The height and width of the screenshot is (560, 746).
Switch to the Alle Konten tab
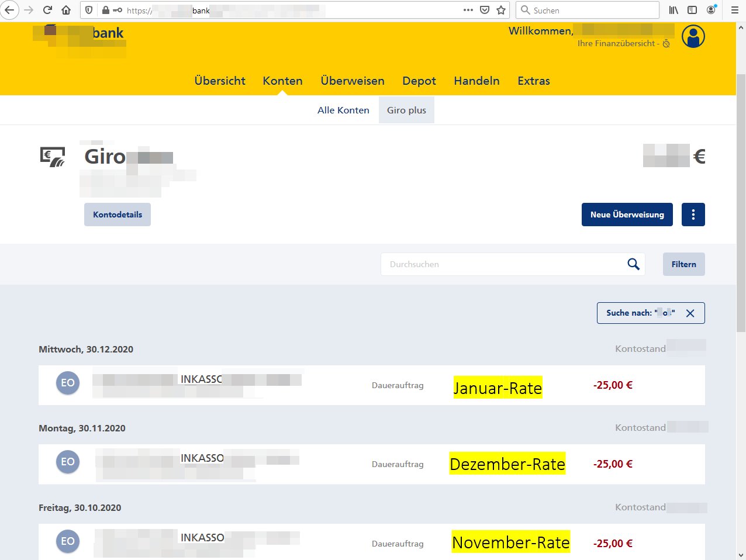343,110
